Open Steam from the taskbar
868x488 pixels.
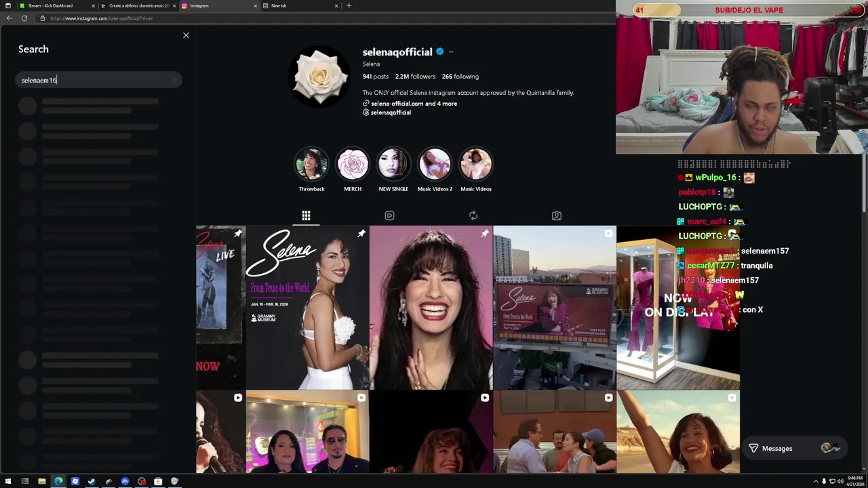click(x=92, y=481)
